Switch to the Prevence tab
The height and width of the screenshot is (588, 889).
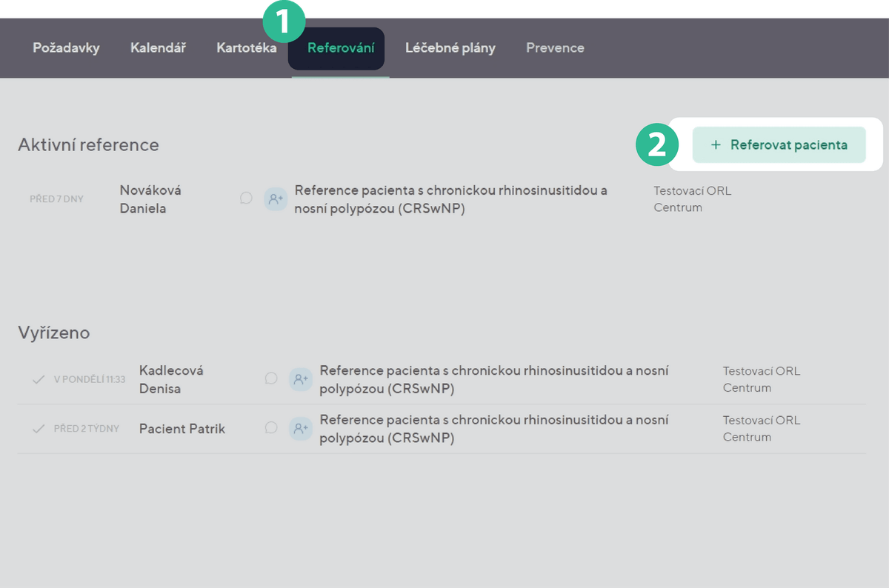pyautogui.click(x=555, y=48)
